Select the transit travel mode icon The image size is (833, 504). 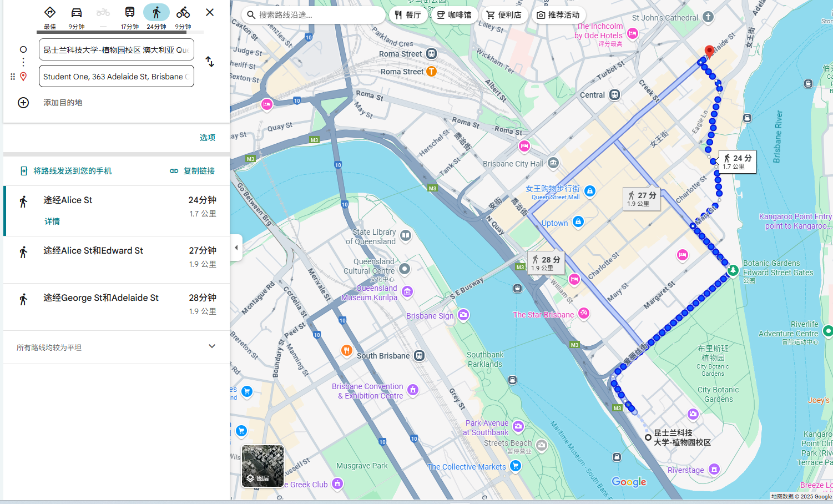[130, 13]
